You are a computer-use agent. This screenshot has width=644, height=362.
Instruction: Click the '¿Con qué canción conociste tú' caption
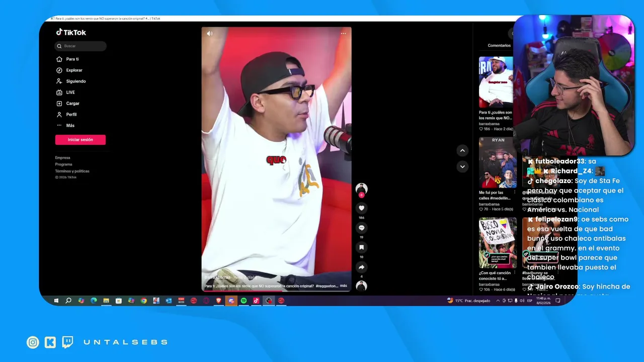[496, 276]
